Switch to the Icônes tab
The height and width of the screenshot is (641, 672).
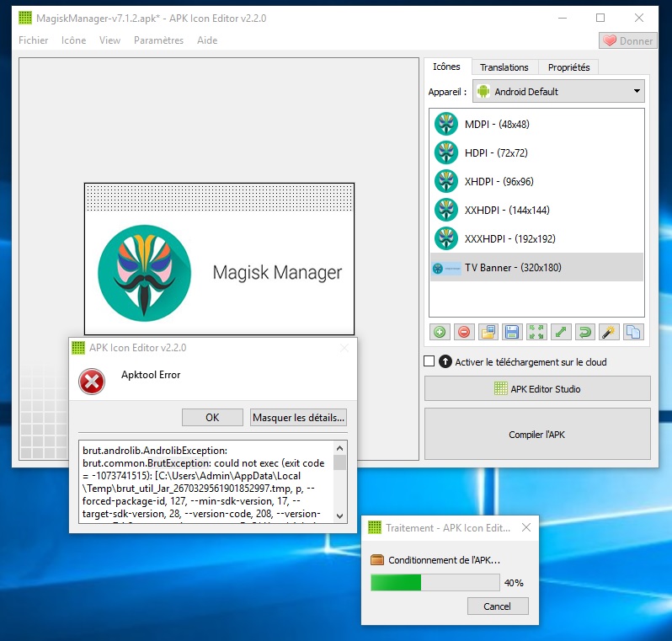pyautogui.click(x=446, y=67)
